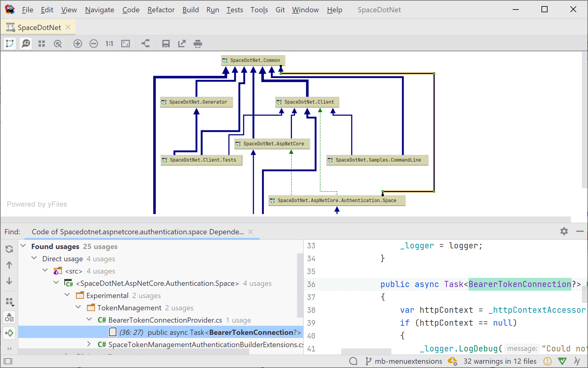Open the Window menu
This screenshot has width=588, height=368.
305,10
